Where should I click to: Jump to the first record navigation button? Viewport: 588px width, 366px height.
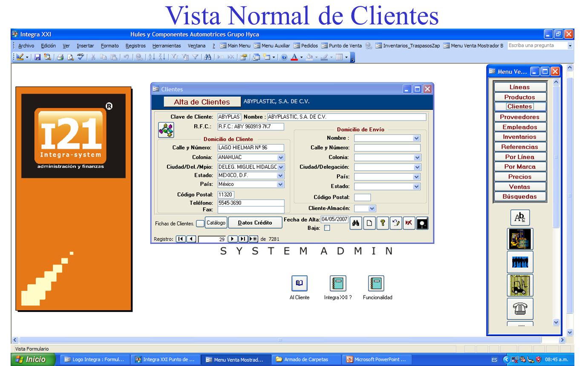pos(181,239)
